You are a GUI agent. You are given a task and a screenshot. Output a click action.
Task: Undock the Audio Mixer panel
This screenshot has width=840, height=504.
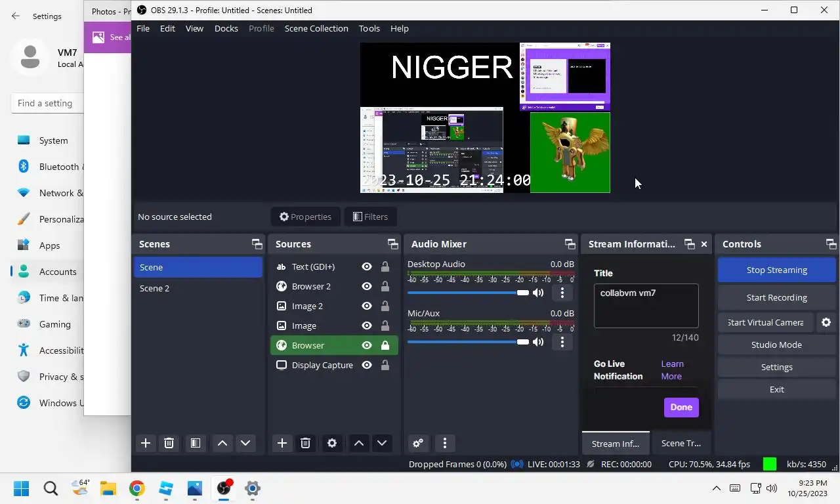[570, 244]
